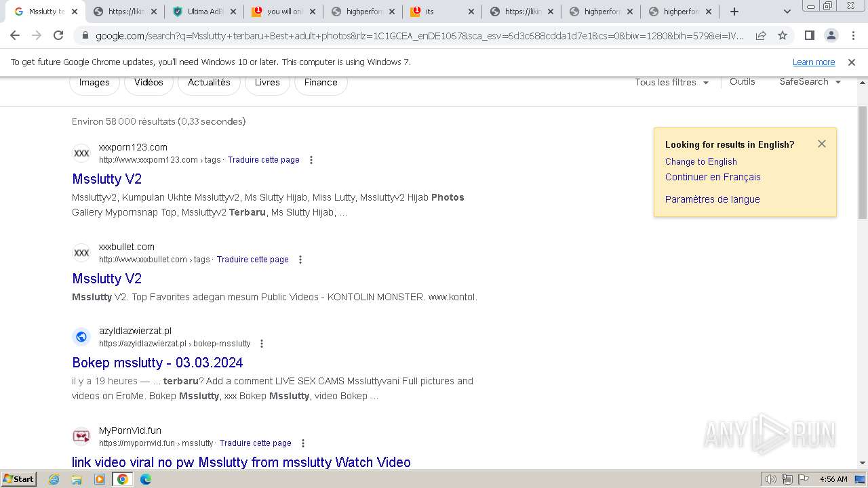Open a new tab with plus button

[x=734, y=12]
